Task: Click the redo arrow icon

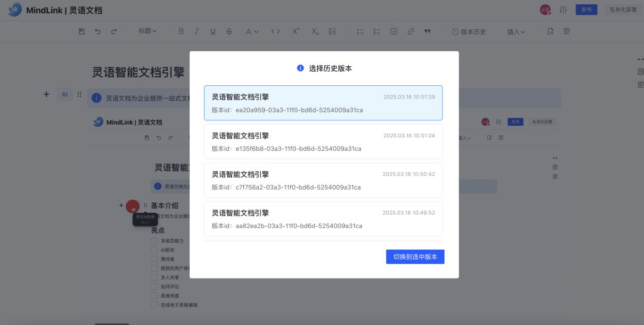Action: (x=114, y=31)
